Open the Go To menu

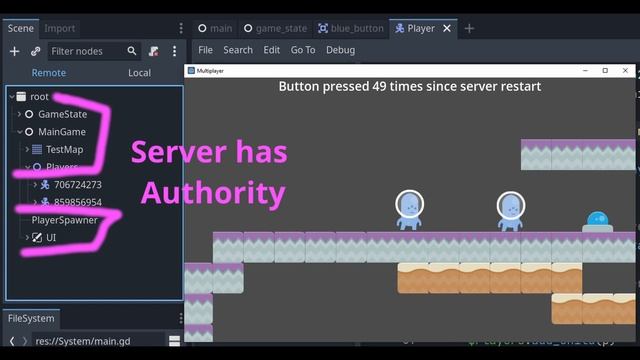(303, 50)
